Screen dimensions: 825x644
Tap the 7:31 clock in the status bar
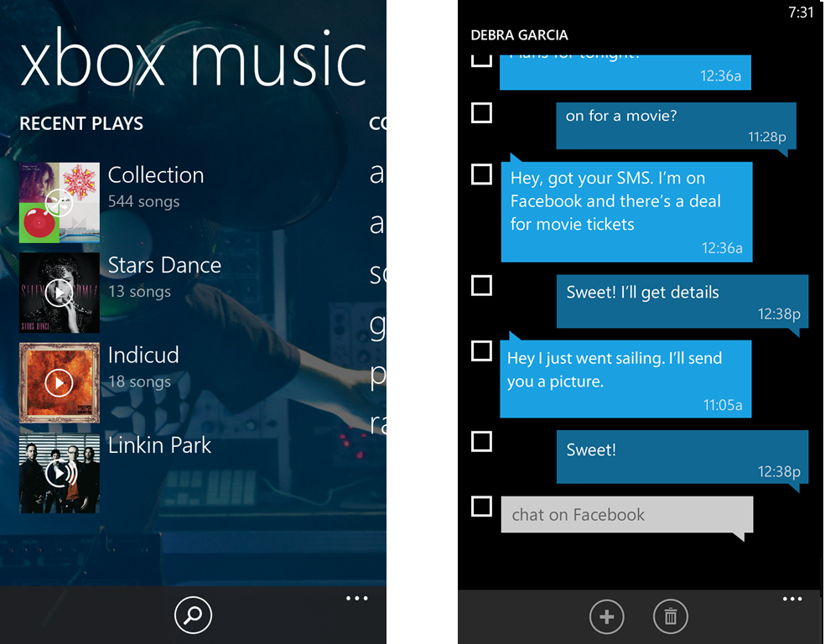tap(801, 12)
